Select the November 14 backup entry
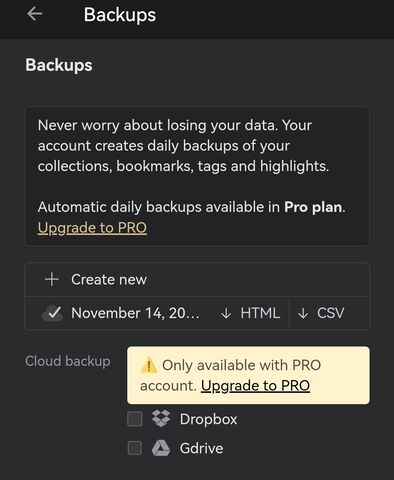This screenshot has height=480, width=394. point(135,313)
